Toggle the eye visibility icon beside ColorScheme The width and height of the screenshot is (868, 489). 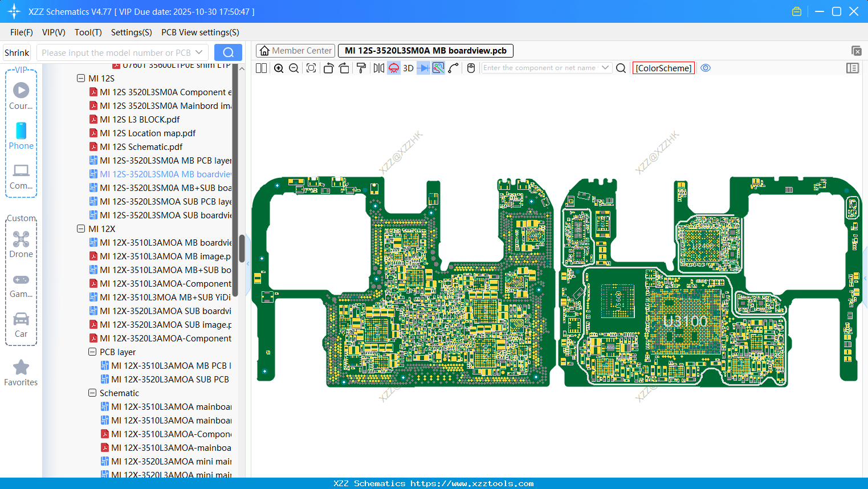(706, 68)
